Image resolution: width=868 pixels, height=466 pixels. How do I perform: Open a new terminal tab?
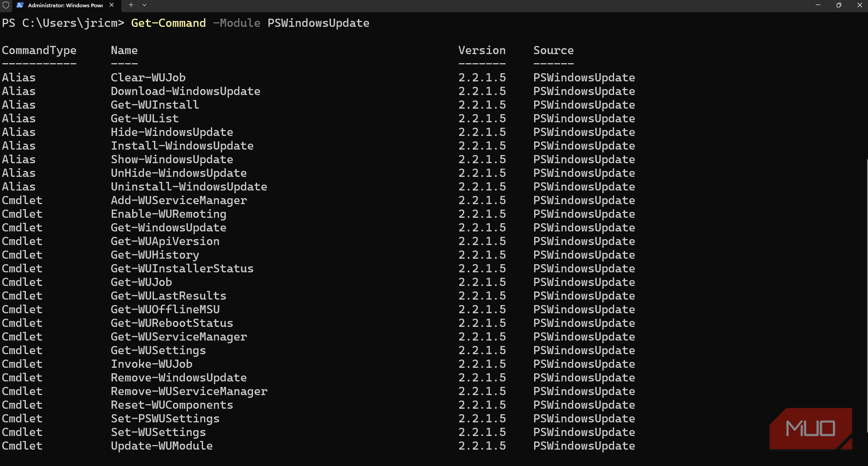pos(131,5)
